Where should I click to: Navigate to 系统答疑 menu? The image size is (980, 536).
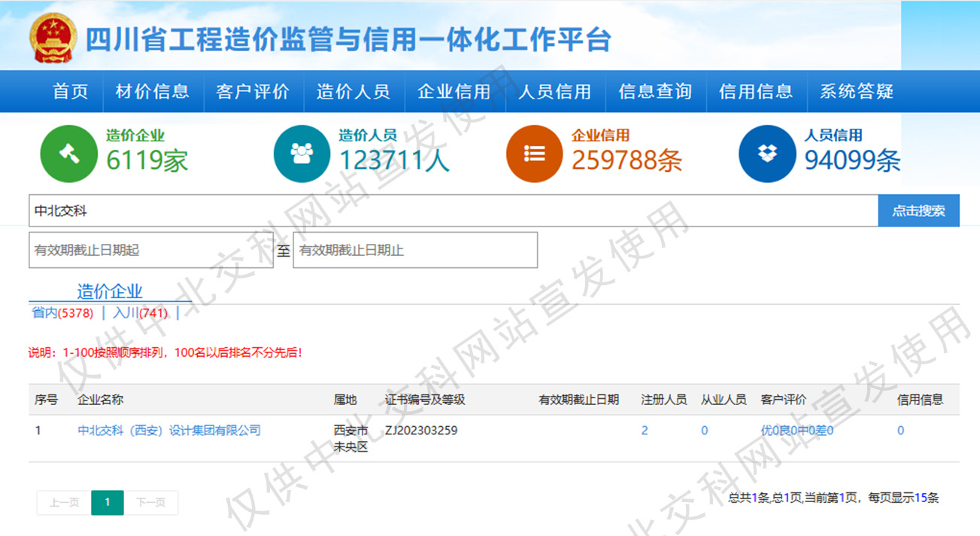[857, 92]
